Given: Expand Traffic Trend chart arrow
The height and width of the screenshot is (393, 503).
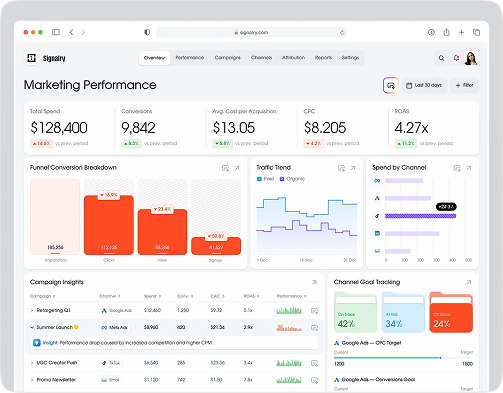Looking at the screenshot, I should tap(353, 168).
